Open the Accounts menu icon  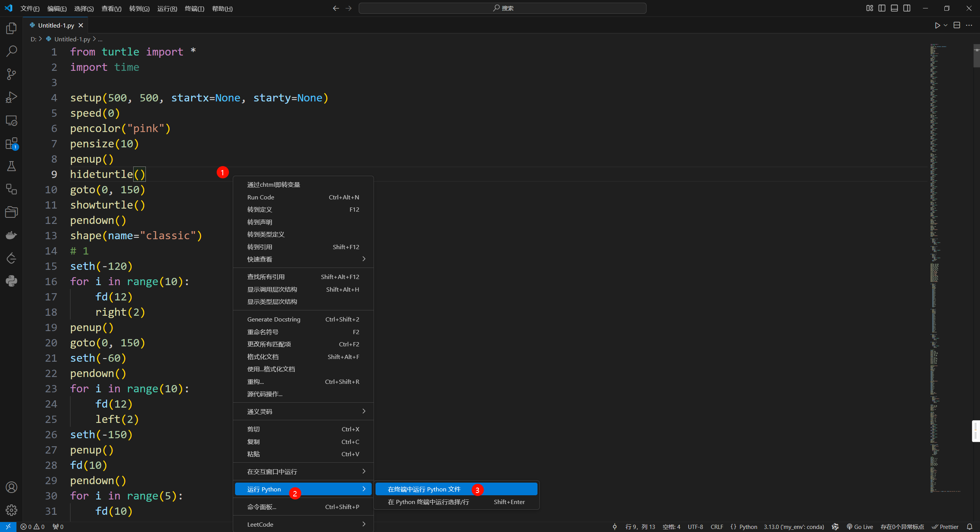11,487
